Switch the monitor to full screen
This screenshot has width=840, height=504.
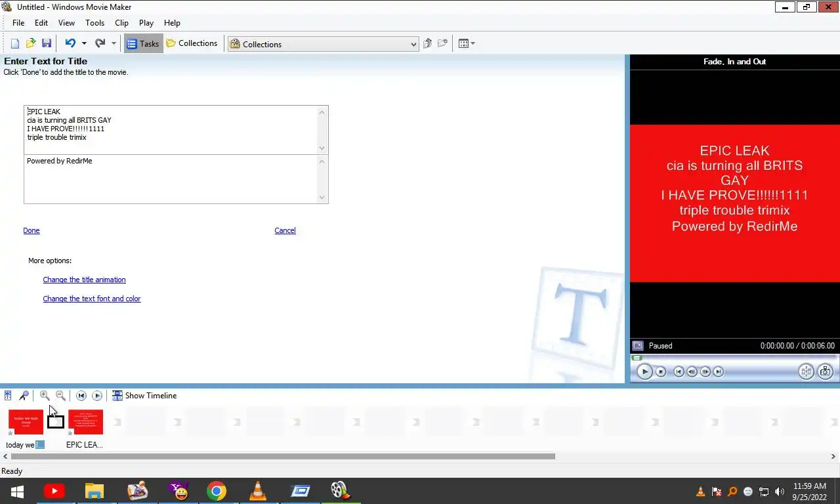point(637,346)
